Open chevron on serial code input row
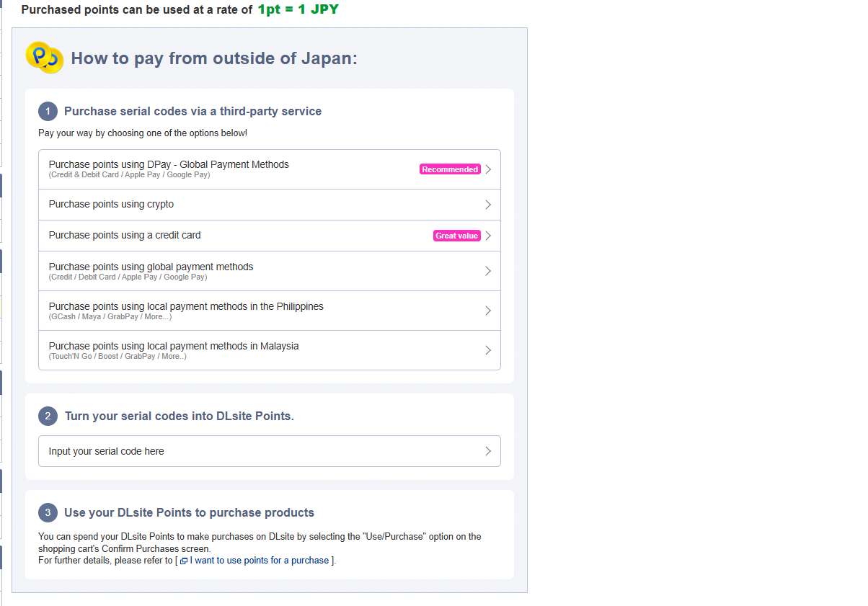 488,451
